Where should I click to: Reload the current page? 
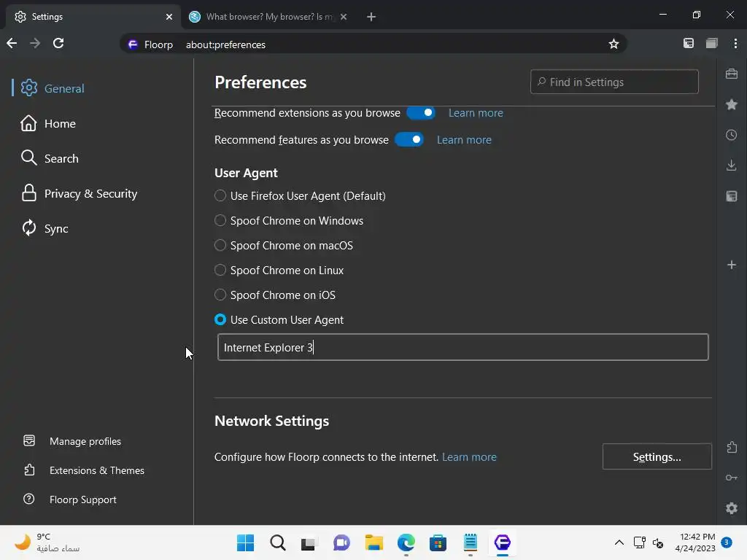58,43
